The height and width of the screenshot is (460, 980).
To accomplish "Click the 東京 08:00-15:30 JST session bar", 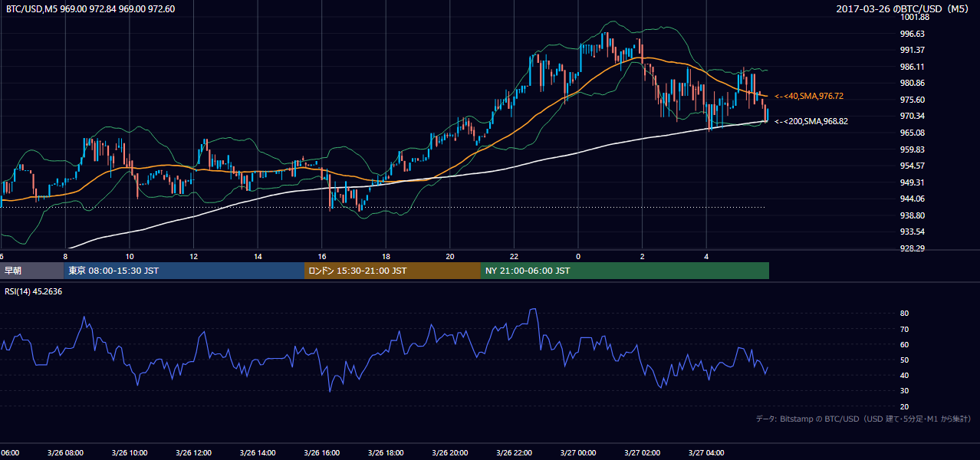I will [x=184, y=271].
